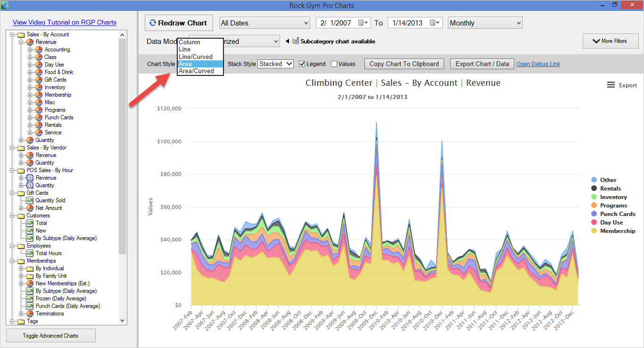Click the Inventory pie chart icon
The width and height of the screenshot is (644, 348).
point(39,87)
